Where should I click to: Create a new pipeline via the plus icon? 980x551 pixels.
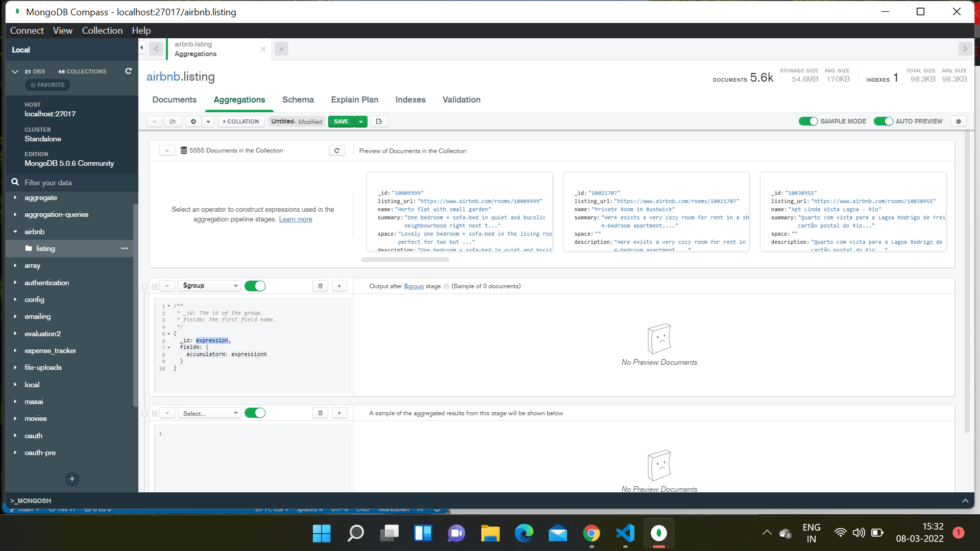point(193,121)
